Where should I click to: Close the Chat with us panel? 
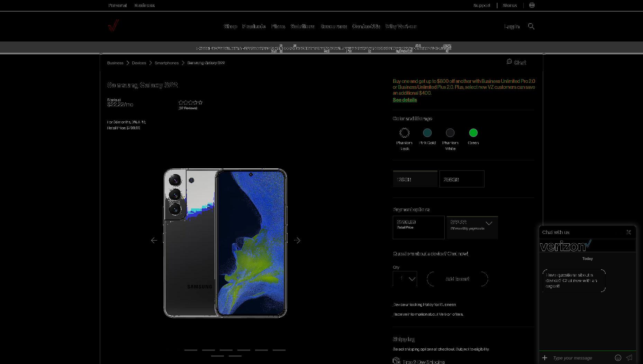point(628,232)
